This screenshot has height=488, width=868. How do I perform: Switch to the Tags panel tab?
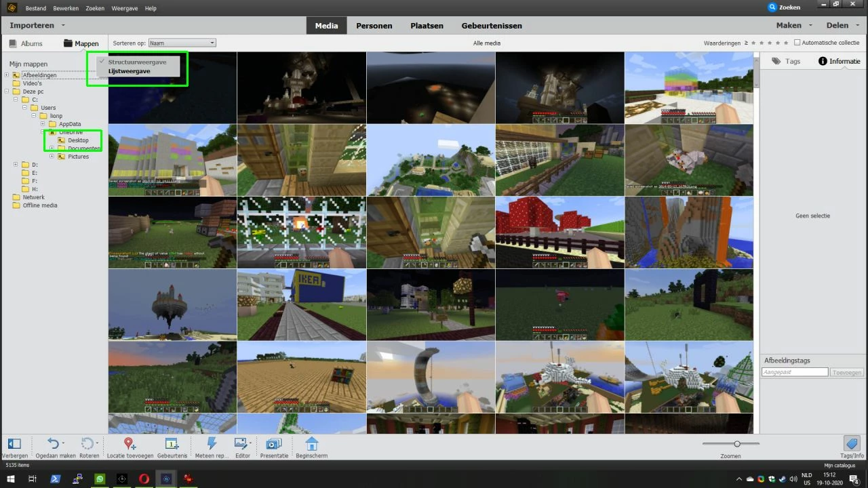786,61
